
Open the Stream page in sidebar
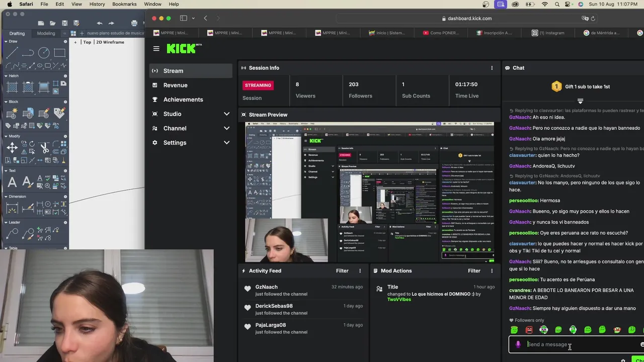click(x=191, y=71)
